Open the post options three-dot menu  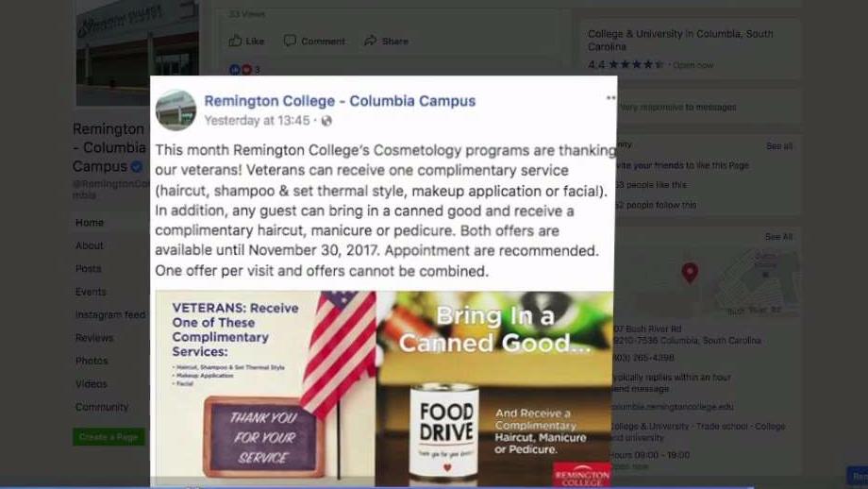(610, 97)
